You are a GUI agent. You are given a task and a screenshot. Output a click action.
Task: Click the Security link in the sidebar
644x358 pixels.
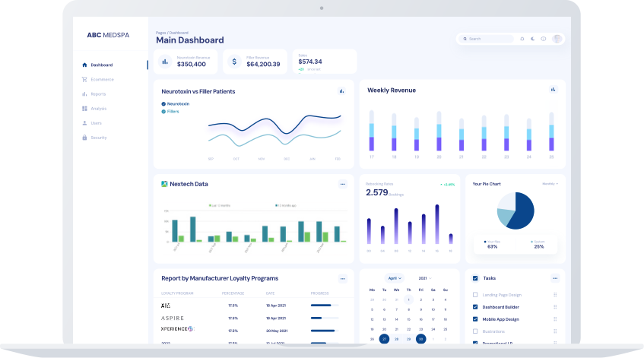(99, 138)
